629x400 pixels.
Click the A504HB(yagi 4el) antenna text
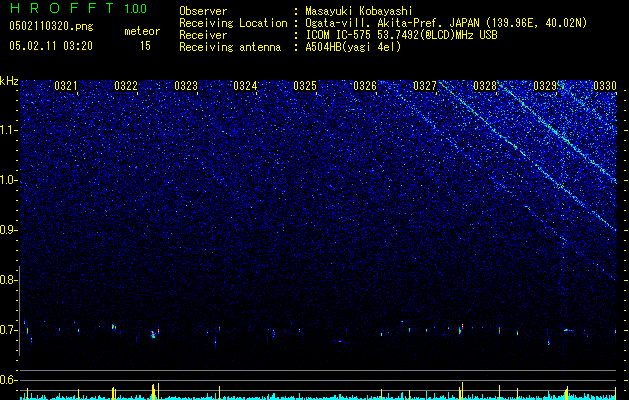click(x=353, y=47)
